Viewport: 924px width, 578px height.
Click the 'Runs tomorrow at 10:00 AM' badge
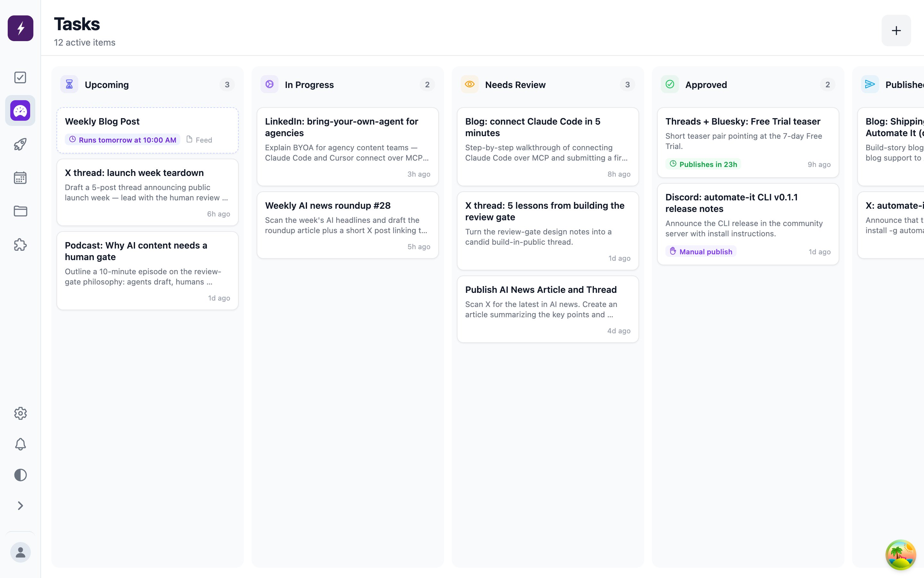pos(122,140)
